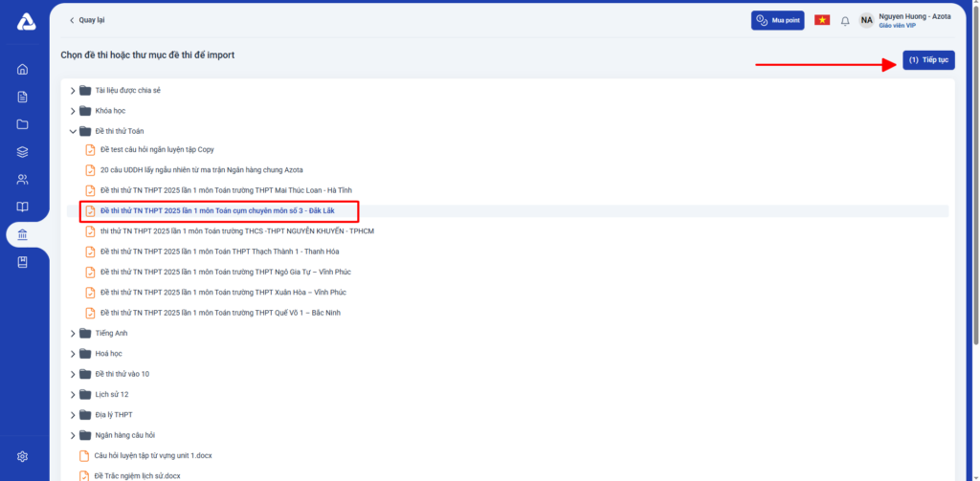Expand the 'Tiếng Anh' folder
This screenshot has width=980, height=481.
(x=73, y=334)
